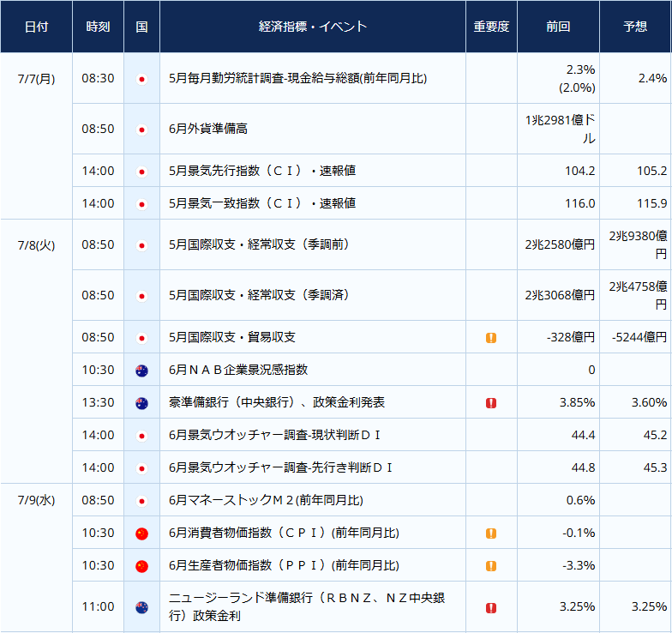Viewport: 672px width, 633px height.
Task: Click orange importance icon for 貿易収支
Action: tap(491, 338)
